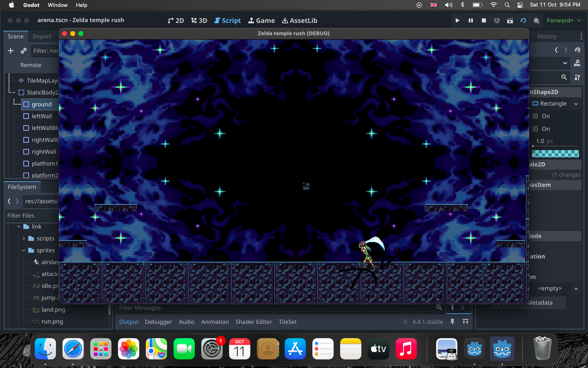Click the Remote scene tree button
Screen dimensions: 588x368
coord(31,65)
